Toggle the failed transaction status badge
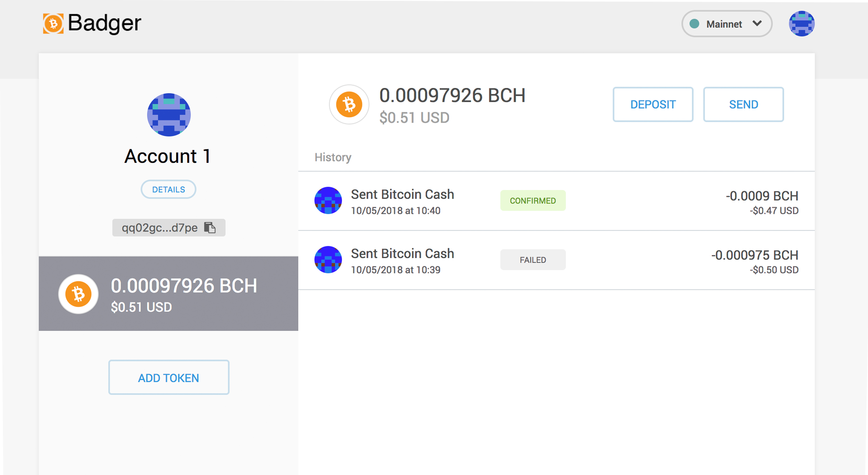Image resolution: width=868 pixels, height=475 pixels. click(532, 260)
